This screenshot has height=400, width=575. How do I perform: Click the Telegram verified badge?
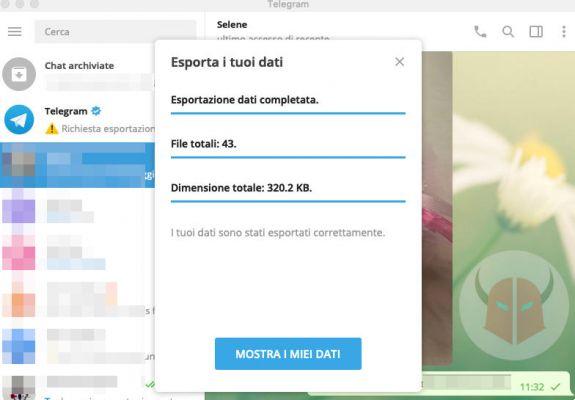coord(96,111)
